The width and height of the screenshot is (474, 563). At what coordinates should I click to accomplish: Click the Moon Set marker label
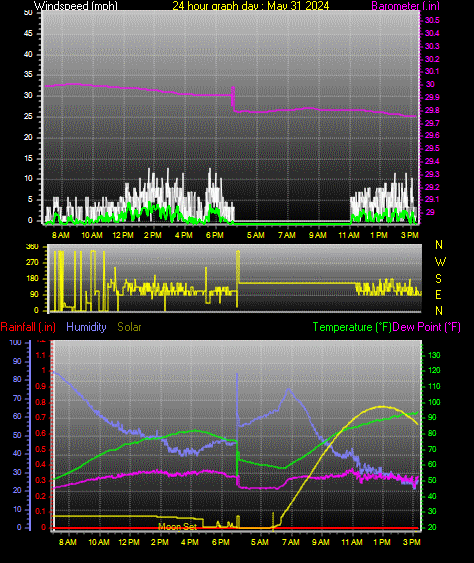point(177,527)
